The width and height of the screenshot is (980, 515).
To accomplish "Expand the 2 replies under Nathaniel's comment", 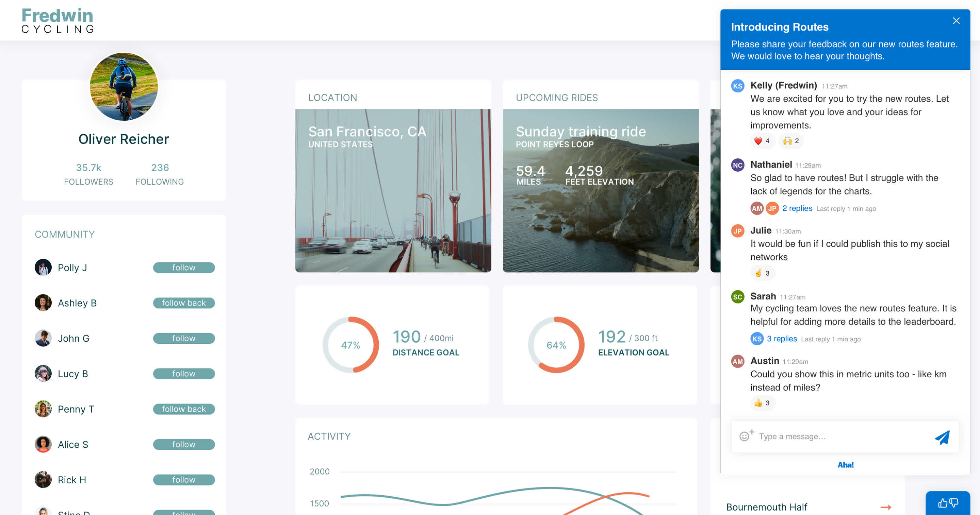I will 797,208.
